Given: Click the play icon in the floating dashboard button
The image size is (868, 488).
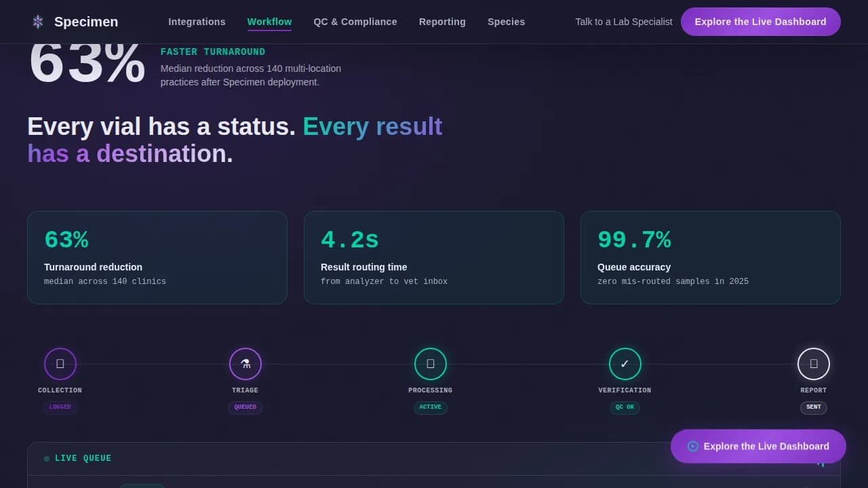Looking at the screenshot, I should pos(693,446).
